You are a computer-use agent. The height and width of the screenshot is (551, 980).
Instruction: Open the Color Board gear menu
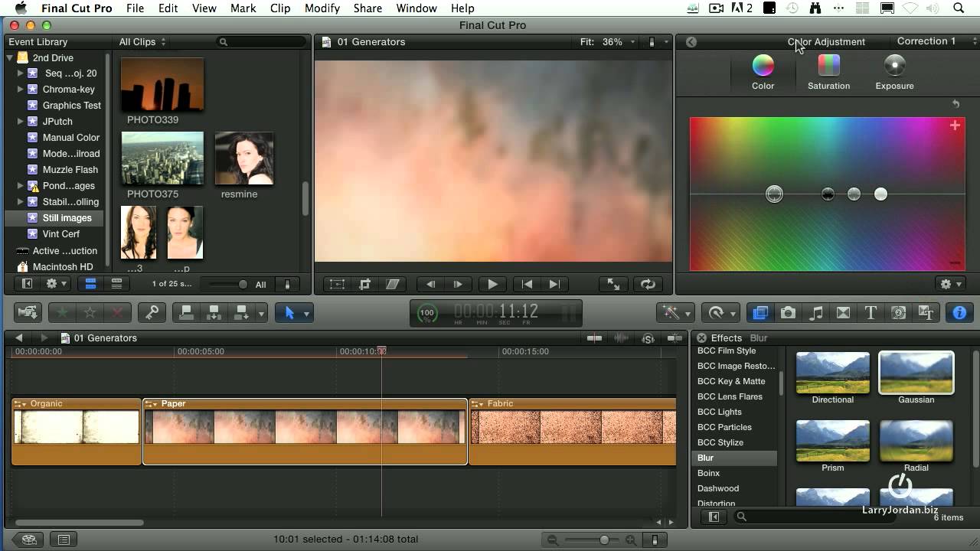tap(950, 284)
